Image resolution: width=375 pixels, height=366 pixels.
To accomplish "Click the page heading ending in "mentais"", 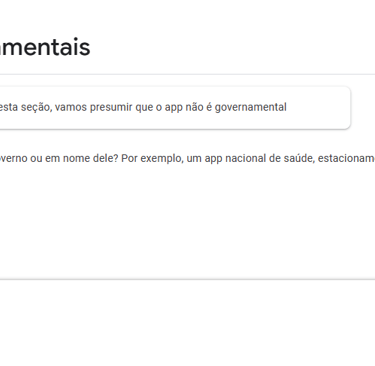I will [x=45, y=47].
